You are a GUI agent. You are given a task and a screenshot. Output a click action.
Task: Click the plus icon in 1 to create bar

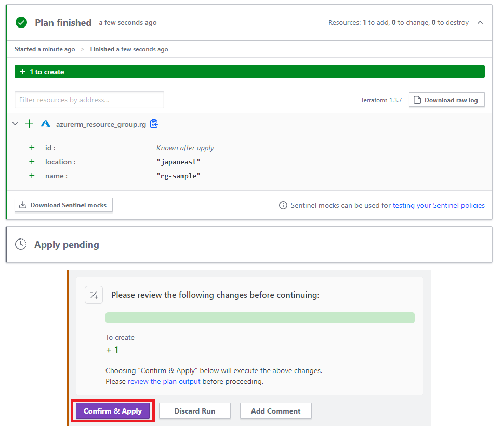pyautogui.click(x=22, y=72)
